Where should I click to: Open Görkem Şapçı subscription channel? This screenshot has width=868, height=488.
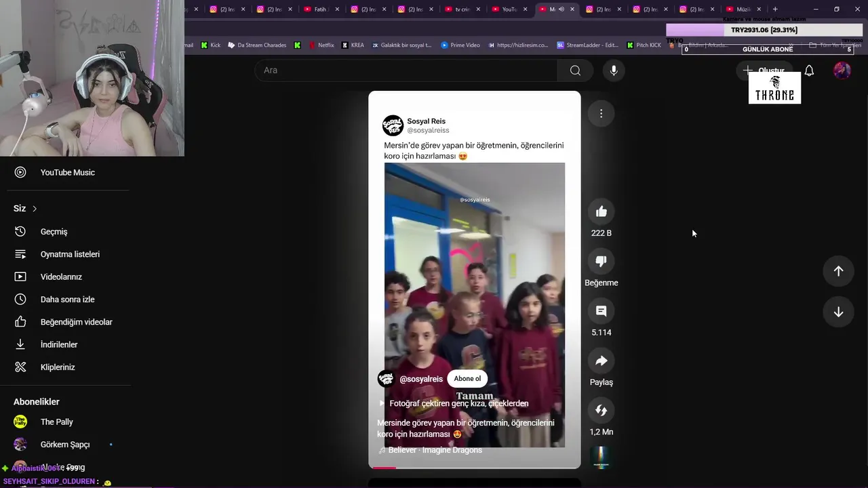coord(66,445)
